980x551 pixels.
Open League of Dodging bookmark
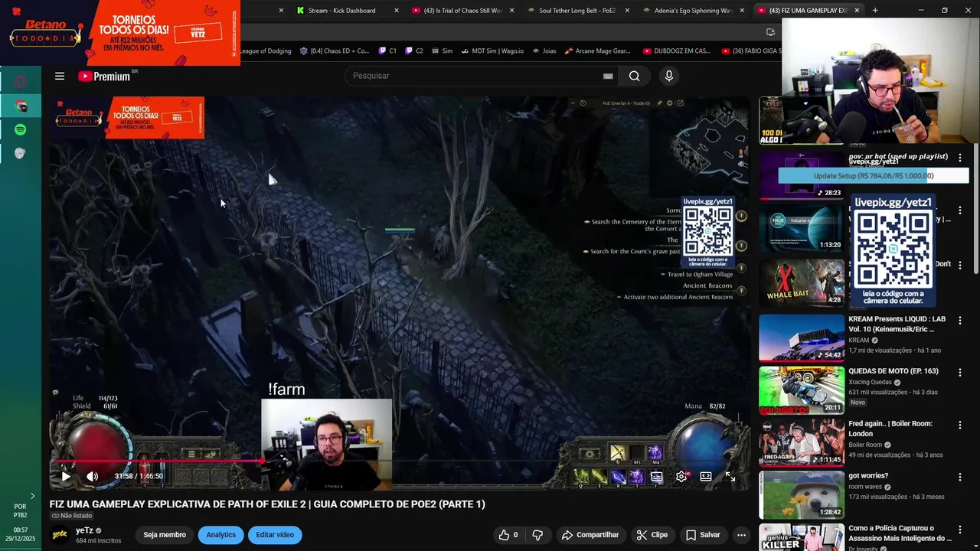click(x=266, y=51)
